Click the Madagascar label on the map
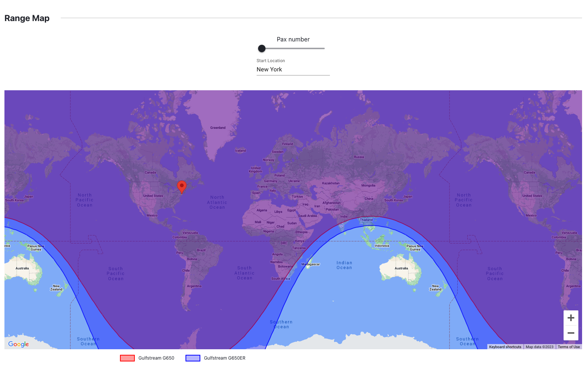 (x=311, y=264)
